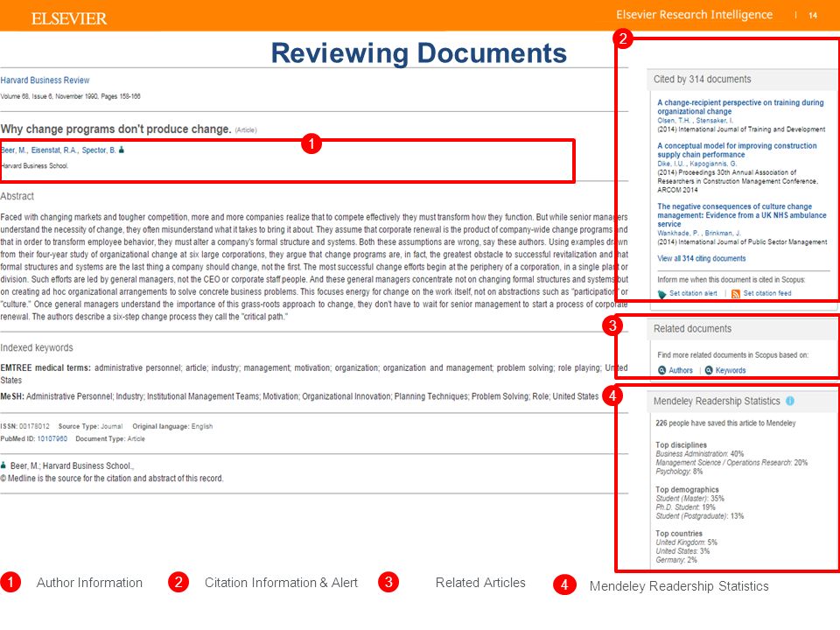Click the author icon after Spector, B.

click(122, 150)
